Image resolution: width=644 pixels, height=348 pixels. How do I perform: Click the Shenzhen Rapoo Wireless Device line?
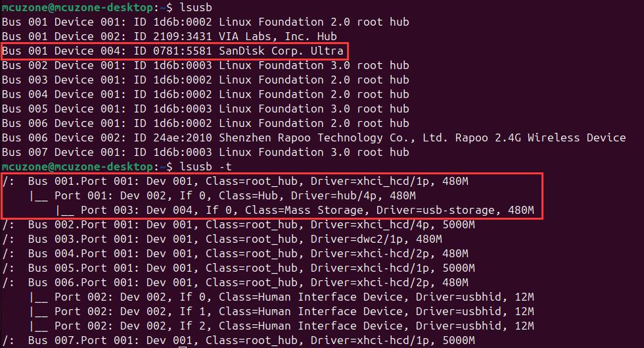(314, 137)
